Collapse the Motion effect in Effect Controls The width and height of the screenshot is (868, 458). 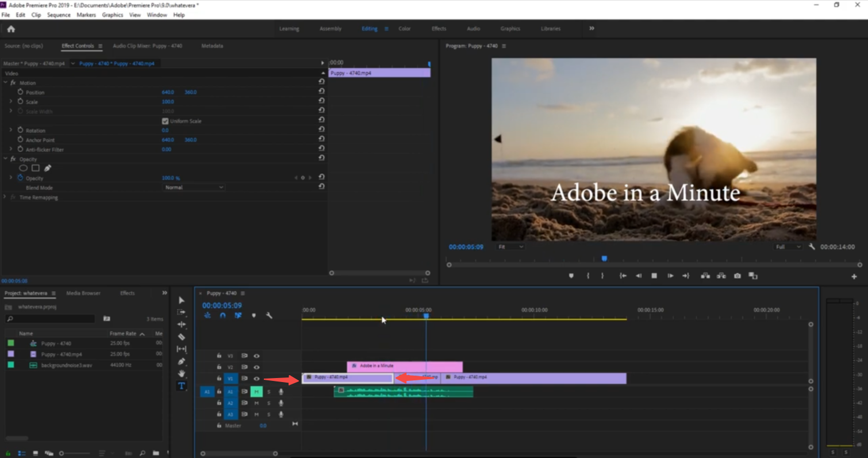click(x=5, y=82)
